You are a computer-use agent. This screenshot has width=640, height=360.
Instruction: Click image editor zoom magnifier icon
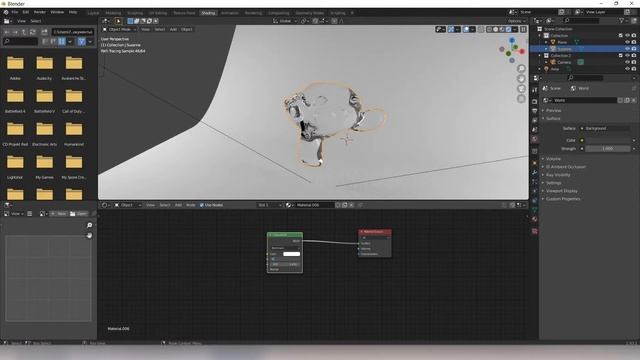pyautogui.click(x=89, y=225)
